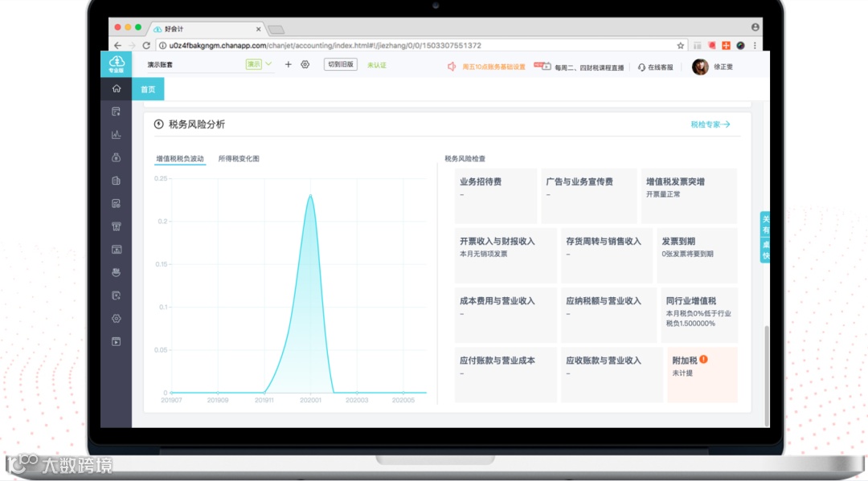Open the hand-with-coins sidebar icon
Viewport: 868px width, 481px height.
point(117,272)
